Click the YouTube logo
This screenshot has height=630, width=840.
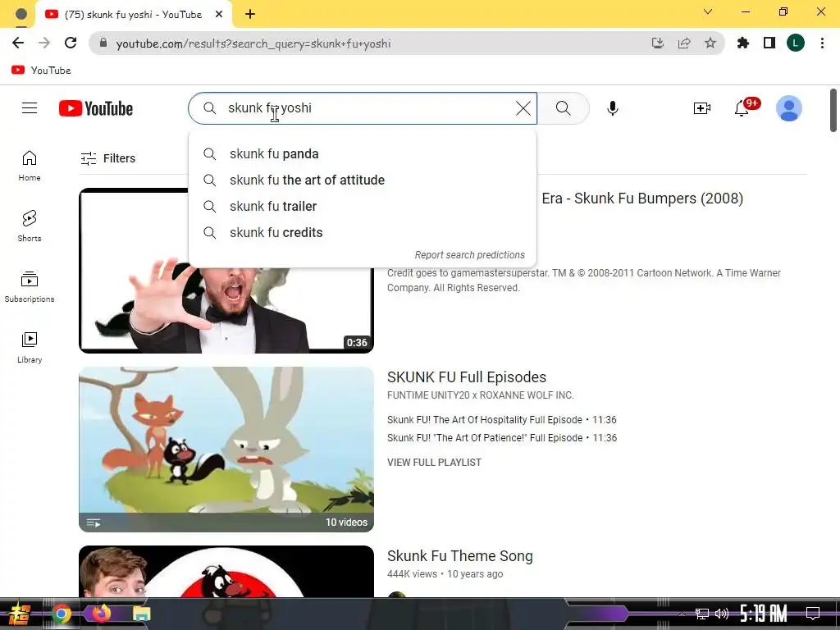coord(96,108)
